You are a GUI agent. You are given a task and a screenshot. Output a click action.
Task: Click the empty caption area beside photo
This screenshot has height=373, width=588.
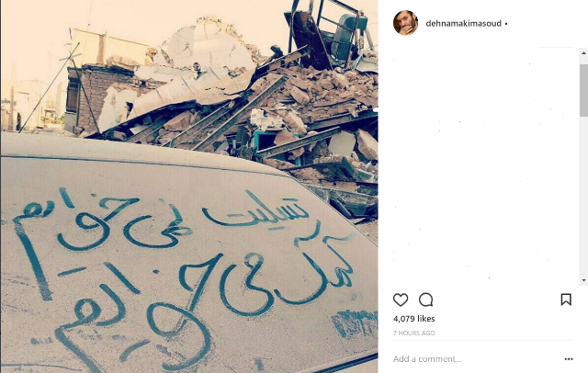(x=484, y=165)
